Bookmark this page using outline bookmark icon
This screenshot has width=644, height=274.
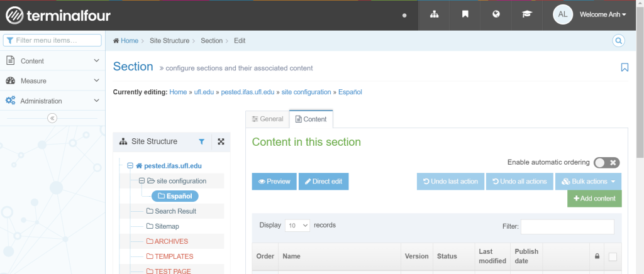coord(624,67)
